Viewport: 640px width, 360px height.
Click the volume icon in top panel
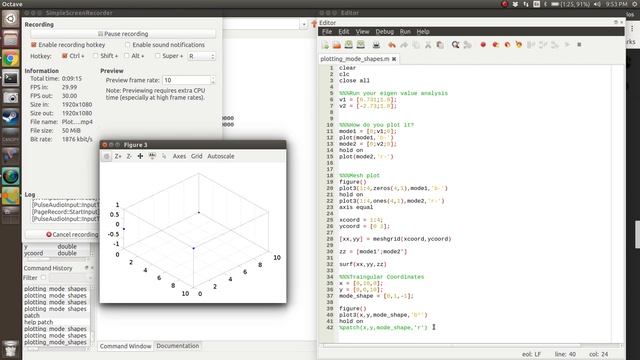click(597, 4)
